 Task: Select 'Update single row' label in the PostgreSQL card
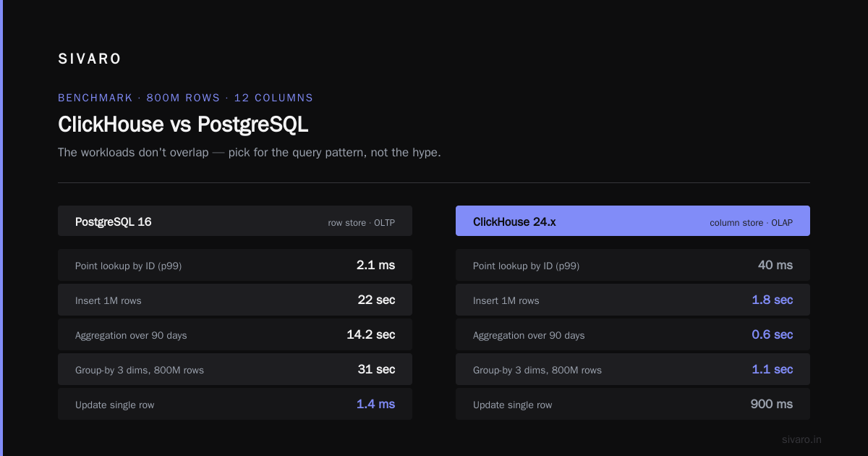click(x=115, y=405)
